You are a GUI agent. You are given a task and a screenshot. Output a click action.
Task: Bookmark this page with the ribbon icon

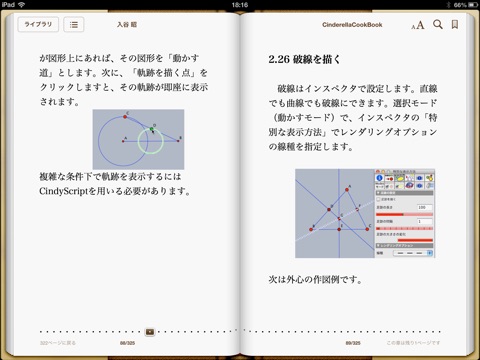point(455,24)
